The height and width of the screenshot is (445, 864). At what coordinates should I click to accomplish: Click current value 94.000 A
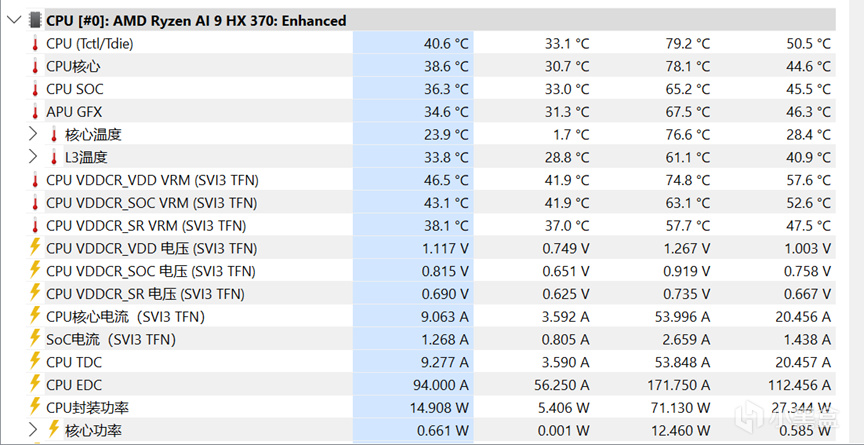click(443, 385)
